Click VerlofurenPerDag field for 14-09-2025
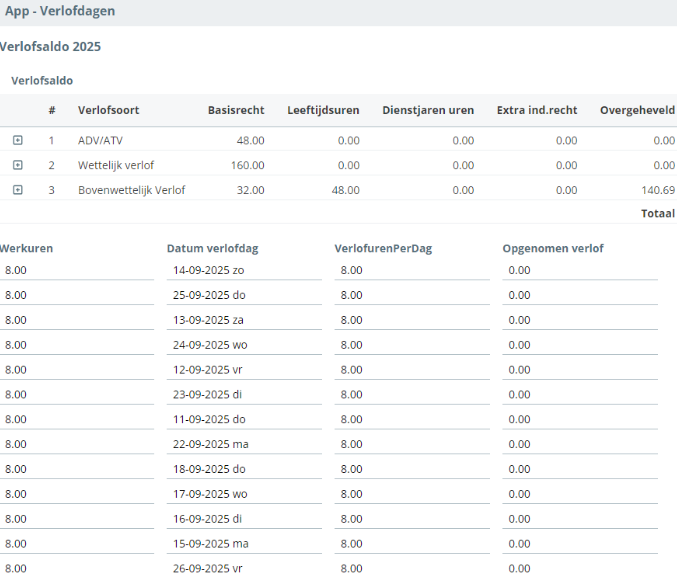677x575 pixels. pyautogui.click(x=412, y=270)
